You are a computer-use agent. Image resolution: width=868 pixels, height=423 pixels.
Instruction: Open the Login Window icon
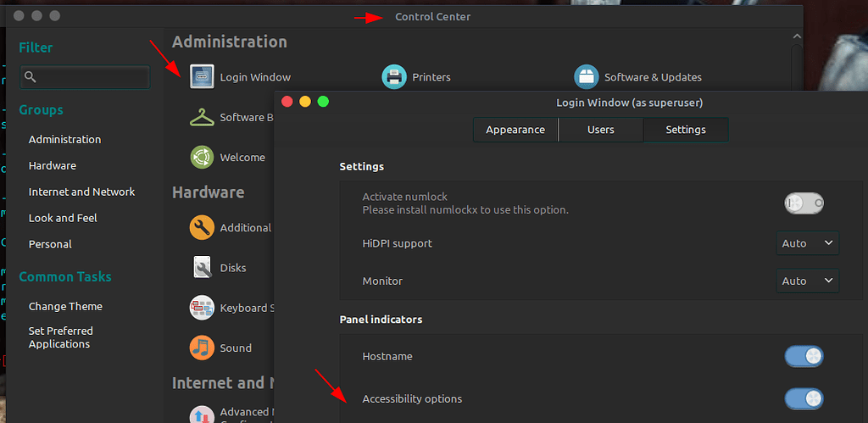202,76
